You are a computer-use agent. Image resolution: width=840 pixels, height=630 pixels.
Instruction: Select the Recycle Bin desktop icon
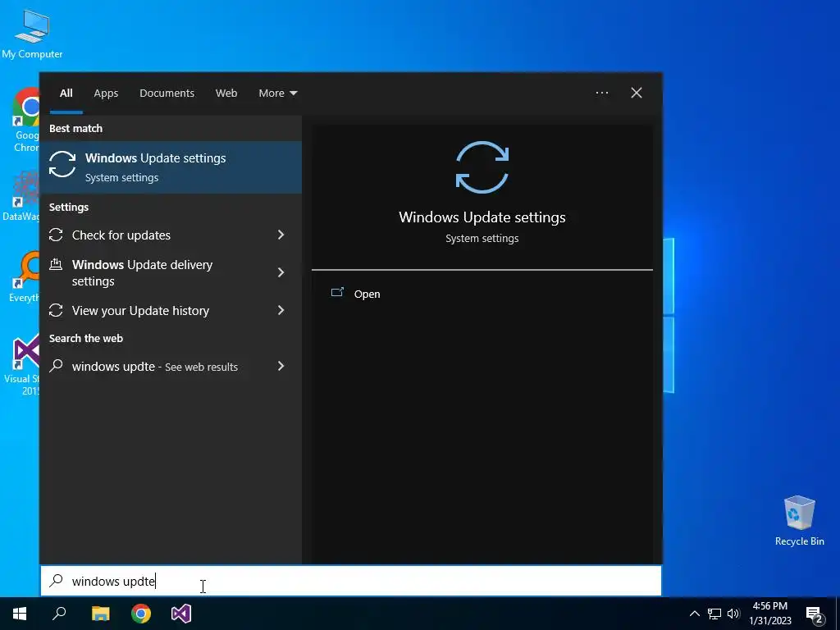799,520
